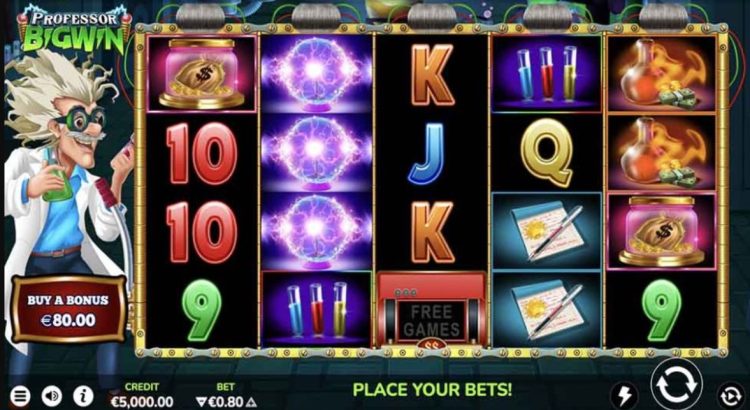Select the Free Games scatter symbol
Image resolution: width=750 pixels, height=410 pixels.
click(x=432, y=310)
